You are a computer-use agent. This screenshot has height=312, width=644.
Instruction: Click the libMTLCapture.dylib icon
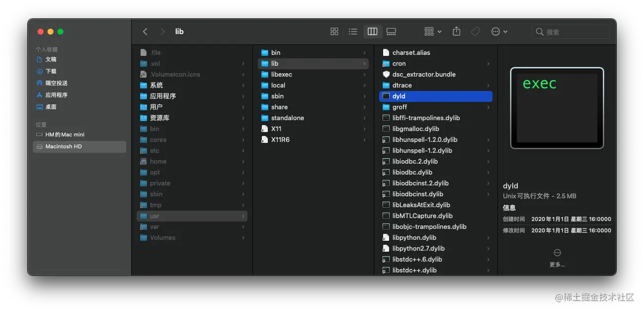tap(386, 216)
